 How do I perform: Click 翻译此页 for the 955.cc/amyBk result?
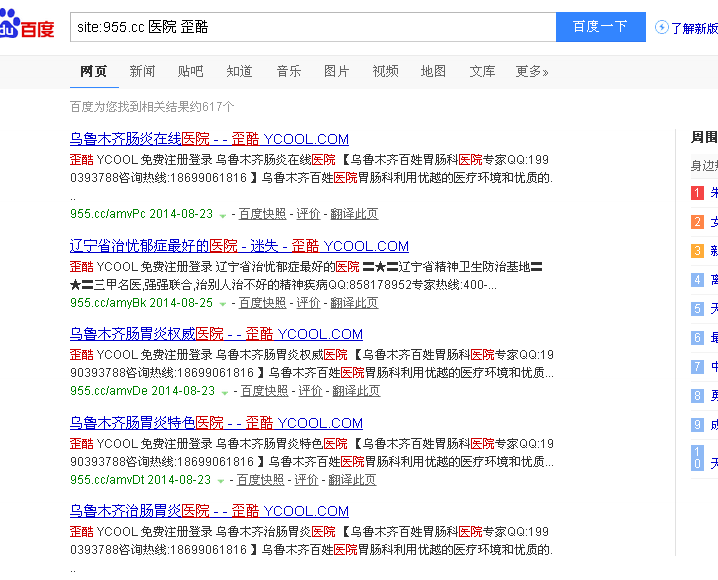tap(354, 303)
